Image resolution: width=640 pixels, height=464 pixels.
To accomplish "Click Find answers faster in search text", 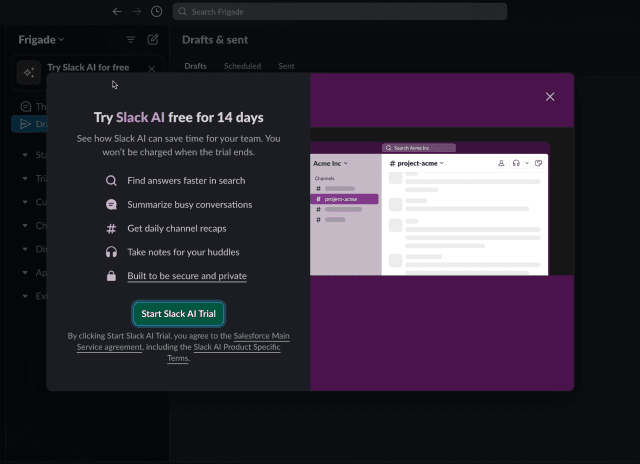I will click(x=186, y=181).
